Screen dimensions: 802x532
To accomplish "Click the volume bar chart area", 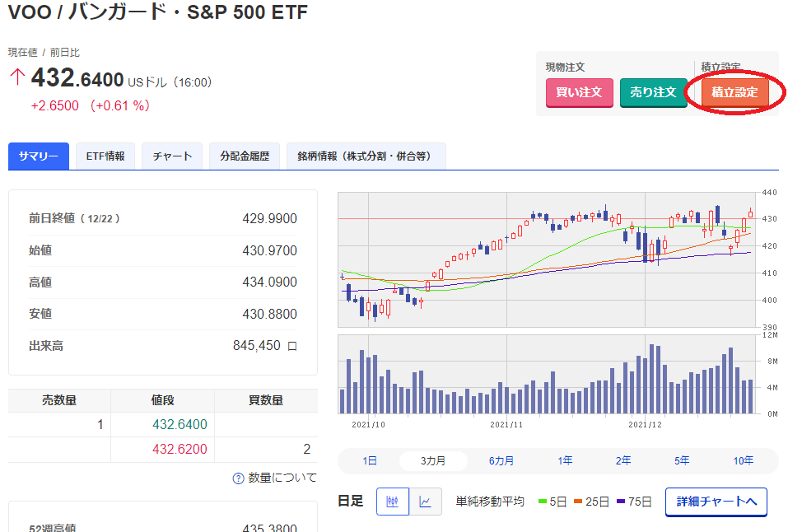I will 546,375.
